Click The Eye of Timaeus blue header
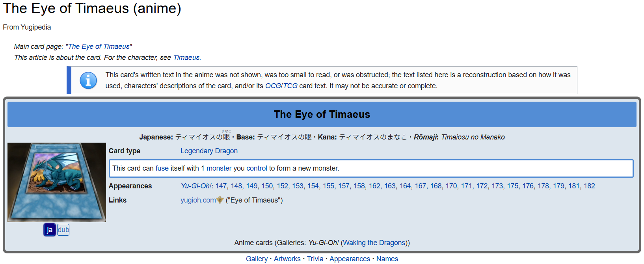The height and width of the screenshot is (264, 644). tap(322, 114)
